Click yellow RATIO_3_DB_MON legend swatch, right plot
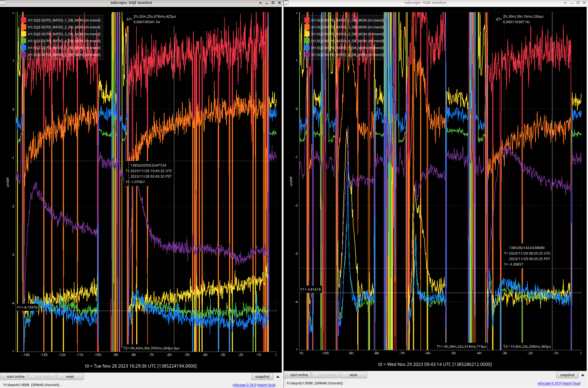Viewport: 588px width, 388px height. pyautogui.click(x=307, y=34)
